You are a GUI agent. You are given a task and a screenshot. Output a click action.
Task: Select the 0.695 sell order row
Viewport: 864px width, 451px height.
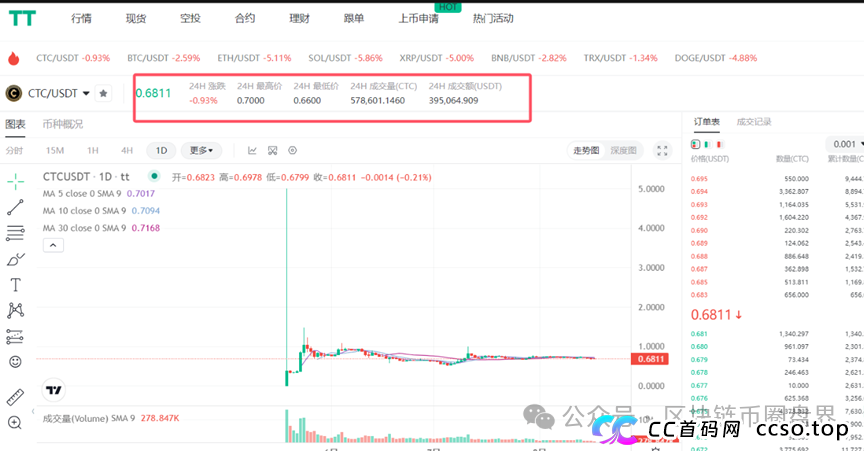[777, 179]
